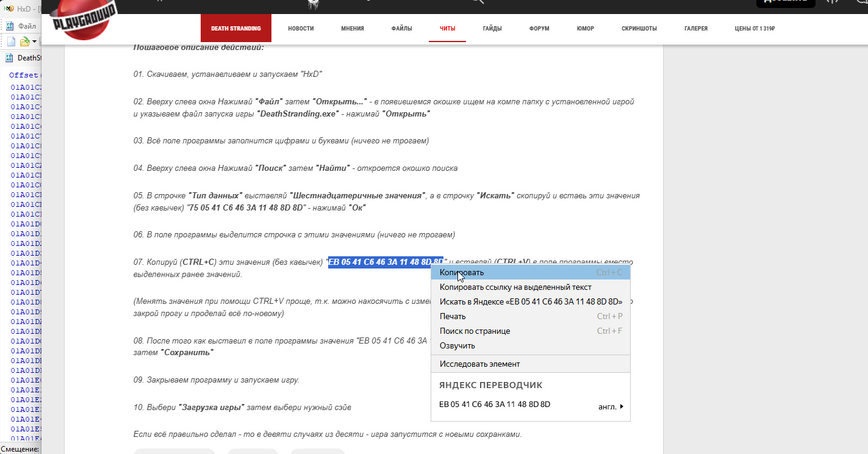Click the Яндекс Переводчик translated hex text row

click(495, 405)
